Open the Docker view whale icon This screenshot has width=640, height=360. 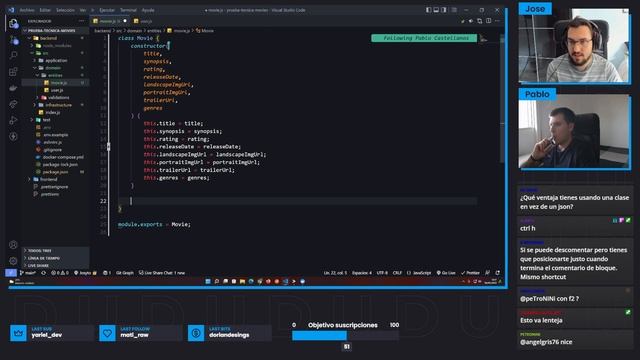13,88
